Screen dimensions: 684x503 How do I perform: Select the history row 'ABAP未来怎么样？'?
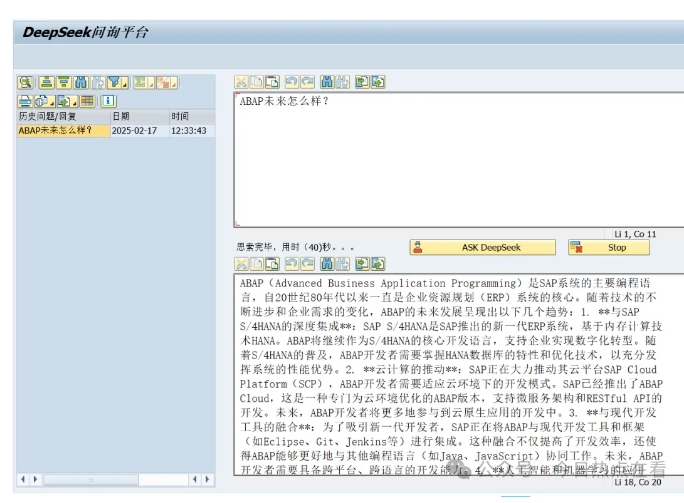tap(64, 130)
